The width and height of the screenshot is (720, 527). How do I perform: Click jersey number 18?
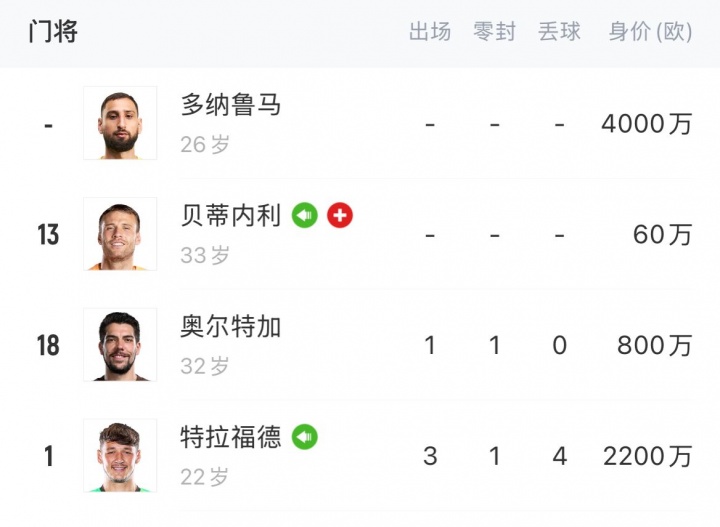[48, 346]
